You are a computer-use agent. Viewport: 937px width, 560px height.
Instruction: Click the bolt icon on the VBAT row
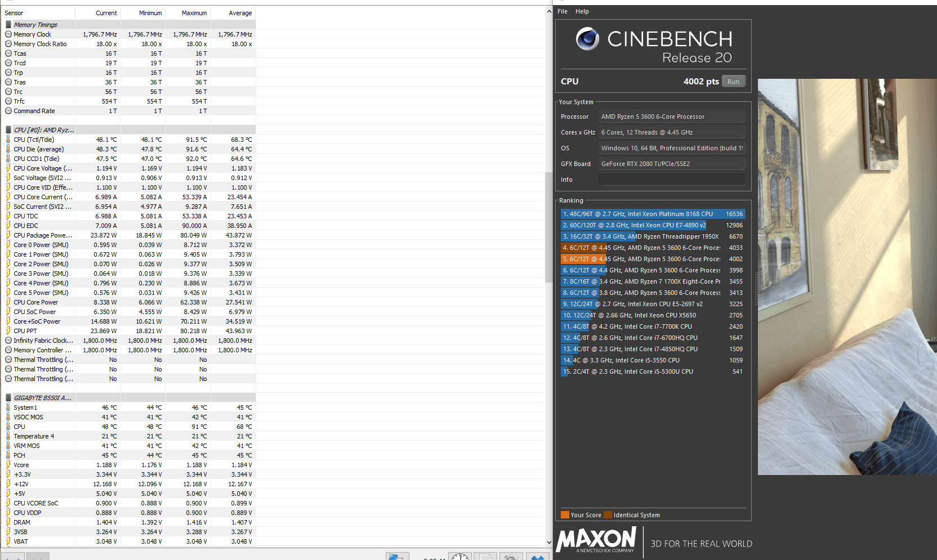[x=8, y=541]
